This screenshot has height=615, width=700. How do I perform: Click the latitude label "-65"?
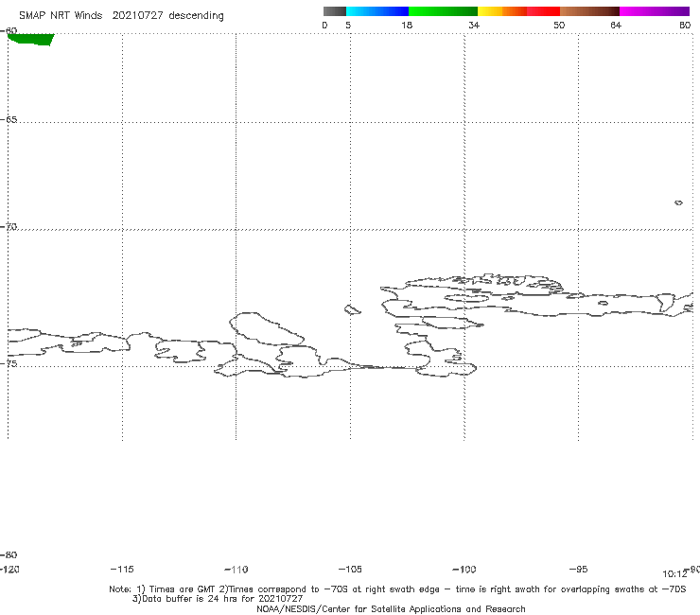9,120
